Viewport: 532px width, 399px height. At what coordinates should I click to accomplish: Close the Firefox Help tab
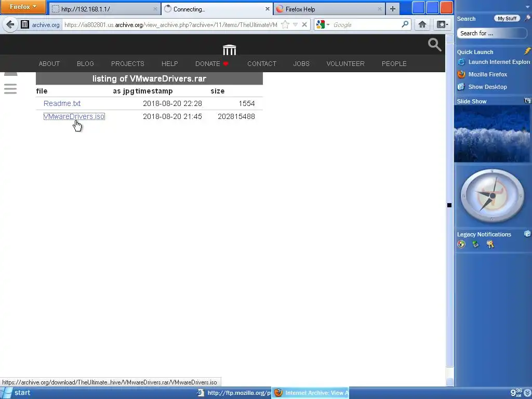[380, 9]
